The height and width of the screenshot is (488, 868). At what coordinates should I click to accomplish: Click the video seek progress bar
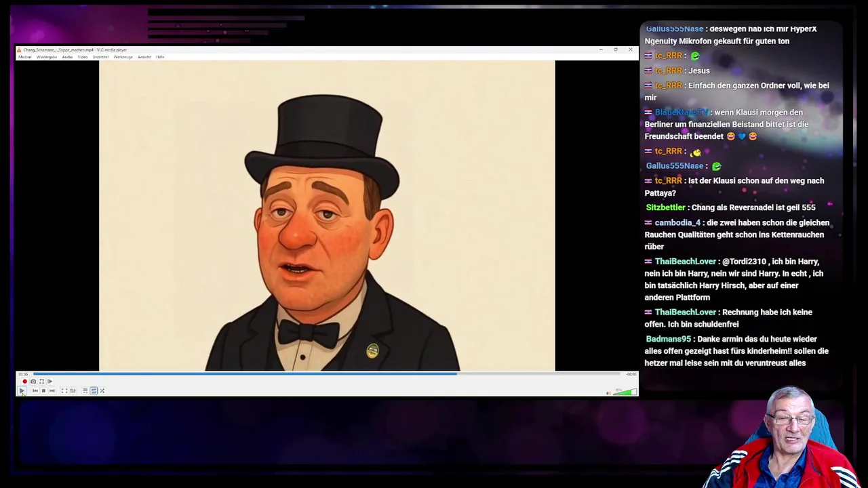point(326,373)
